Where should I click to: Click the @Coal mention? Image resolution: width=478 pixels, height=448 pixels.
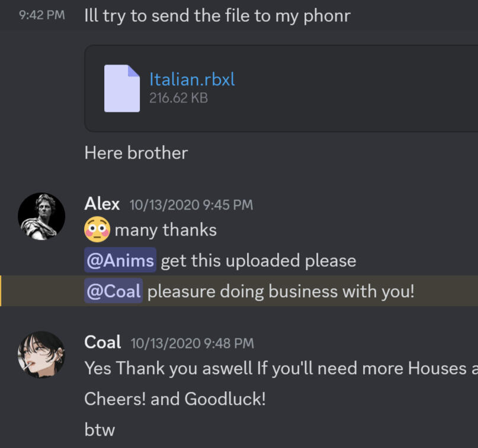113,291
